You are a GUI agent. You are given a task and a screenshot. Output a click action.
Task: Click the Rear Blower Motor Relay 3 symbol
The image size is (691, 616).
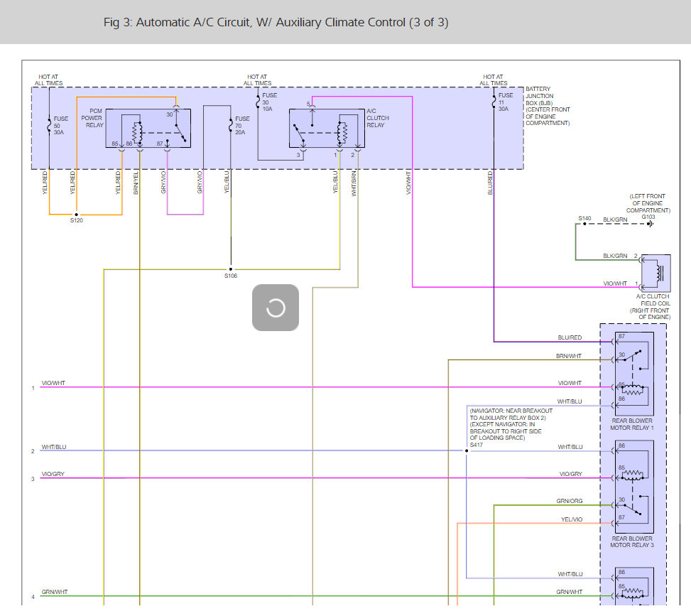(633, 487)
